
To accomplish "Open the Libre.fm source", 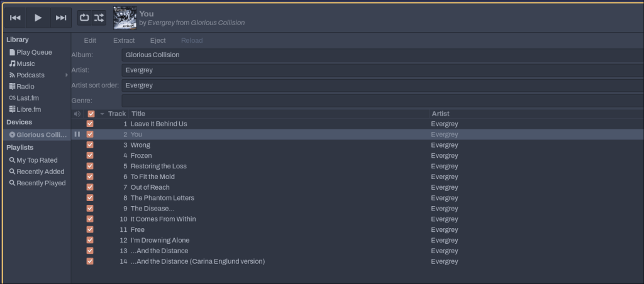I will (28, 109).
